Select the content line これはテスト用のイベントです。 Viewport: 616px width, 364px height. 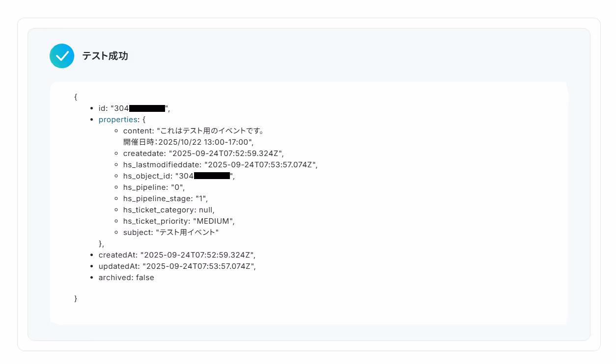pyautogui.click(x=194, y=131)
